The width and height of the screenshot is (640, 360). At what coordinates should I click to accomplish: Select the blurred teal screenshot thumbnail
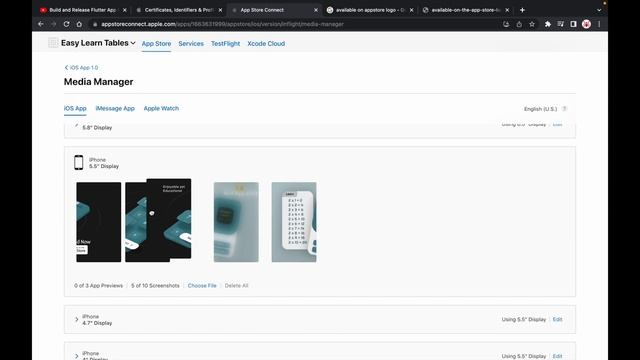(236, 222)
